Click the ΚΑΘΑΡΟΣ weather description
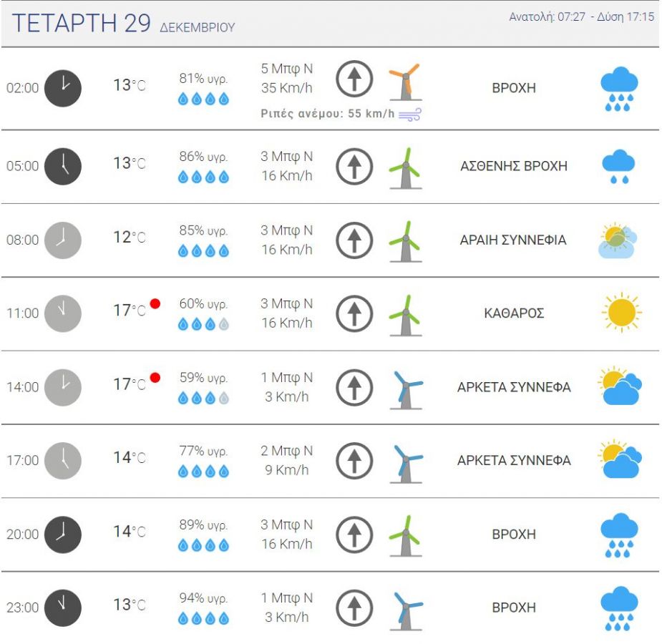The image size is (662, 644). [514, 313]
